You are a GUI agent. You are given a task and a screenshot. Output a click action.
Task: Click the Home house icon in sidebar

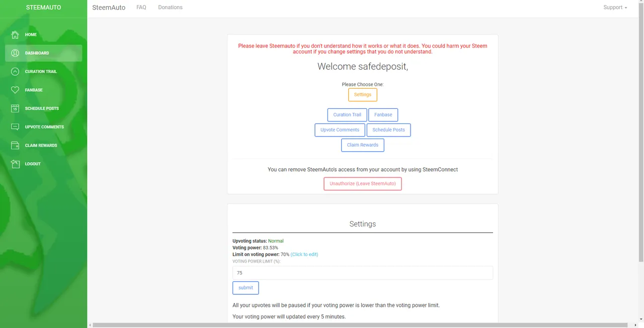click(x=15, y=35)
